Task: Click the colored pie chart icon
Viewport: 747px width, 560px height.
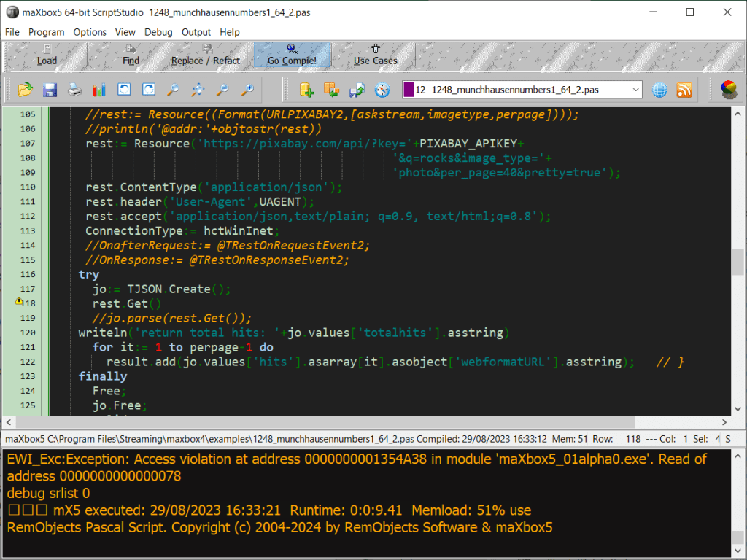Action: (728, 90)
